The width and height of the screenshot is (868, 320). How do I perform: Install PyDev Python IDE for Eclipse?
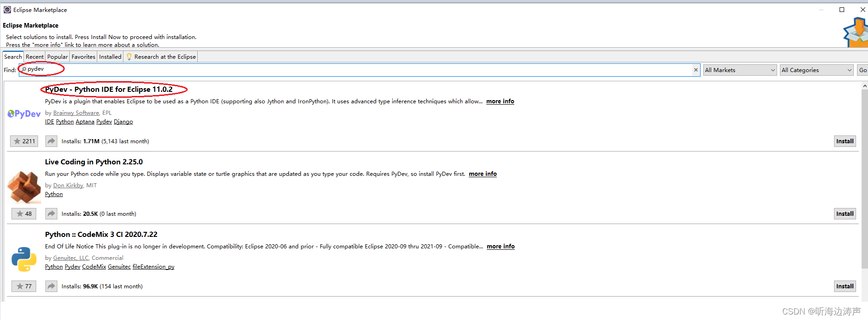(x=845, y=141)
